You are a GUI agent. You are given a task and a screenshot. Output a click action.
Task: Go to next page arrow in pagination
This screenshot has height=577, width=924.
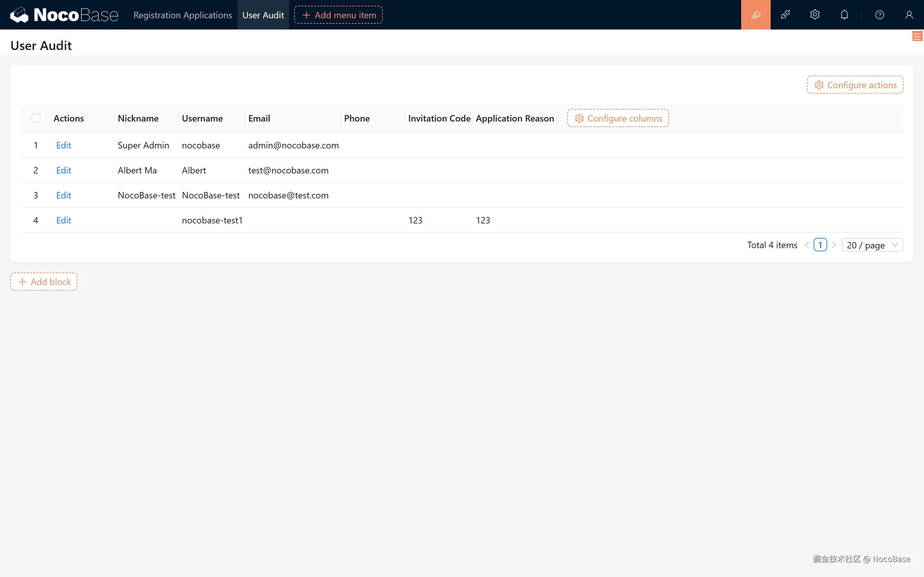tap(834, 245)
